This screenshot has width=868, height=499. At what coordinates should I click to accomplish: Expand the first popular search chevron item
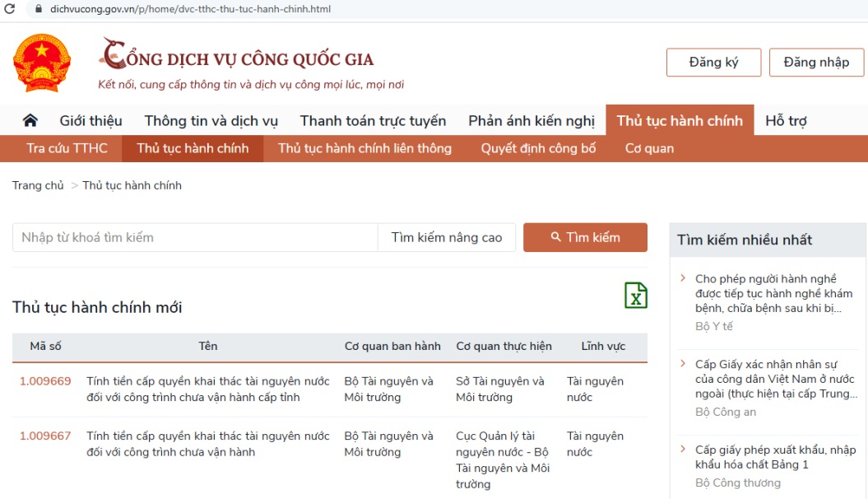[683, 278]
